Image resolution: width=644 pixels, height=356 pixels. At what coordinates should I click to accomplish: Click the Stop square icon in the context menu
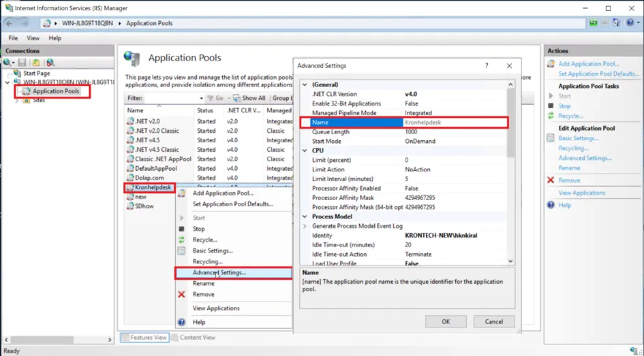click(181, 229)
